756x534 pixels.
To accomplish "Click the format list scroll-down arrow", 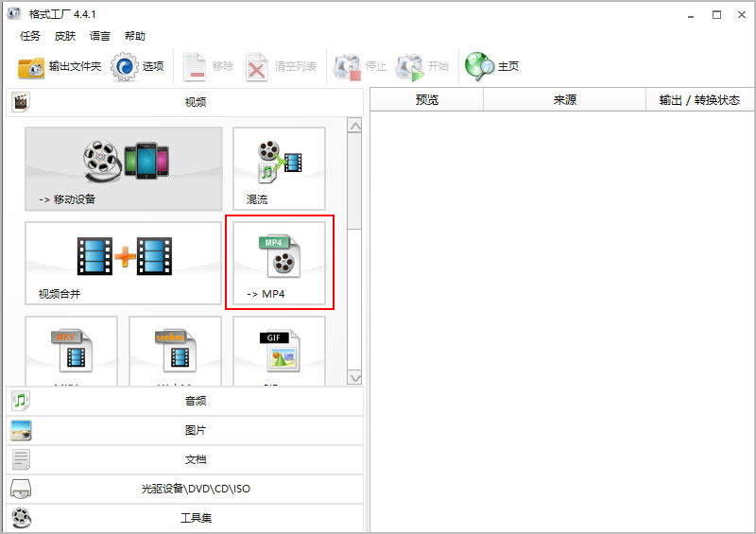I will (355, 377).
